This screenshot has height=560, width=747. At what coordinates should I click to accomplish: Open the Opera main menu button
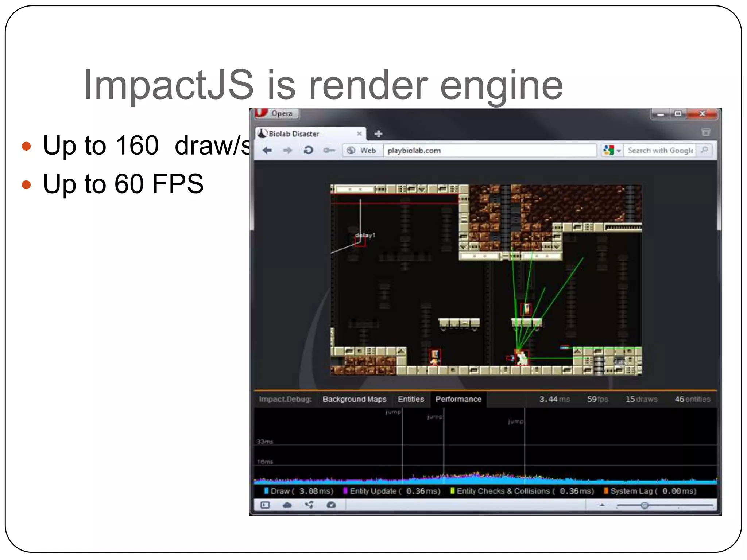(x=276, y=113)
